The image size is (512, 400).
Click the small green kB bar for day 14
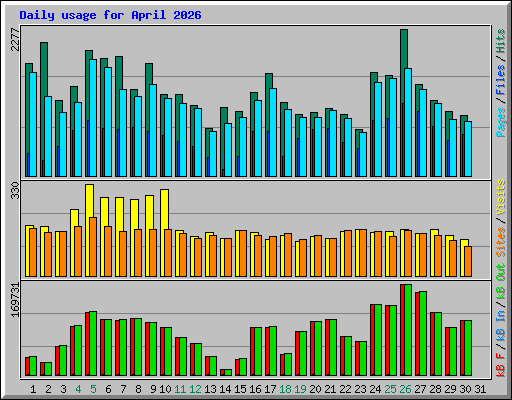point(228,373)
